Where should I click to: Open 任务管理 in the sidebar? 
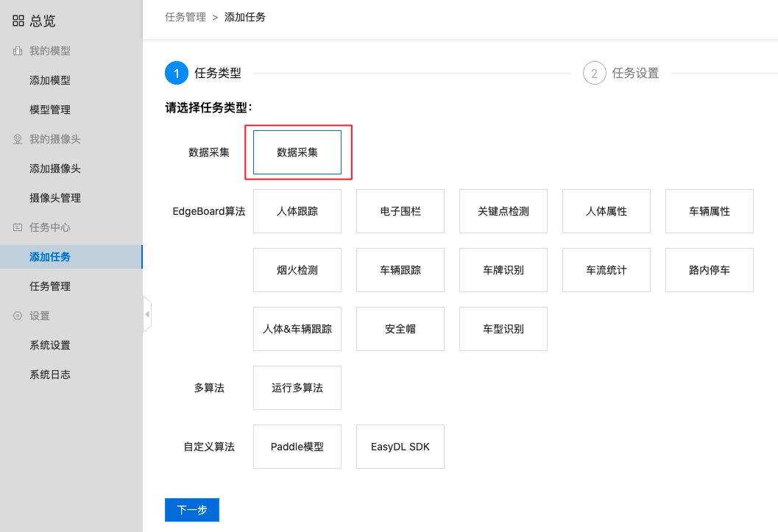pos(49,286)
